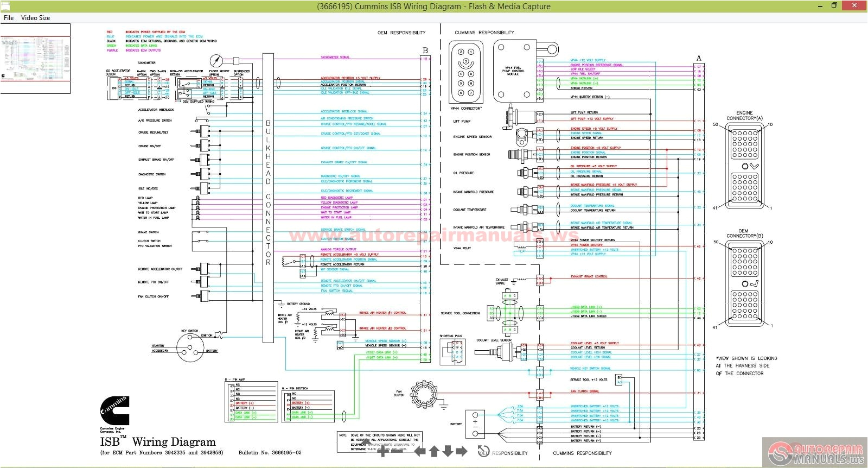868x468 pixels.
Task: Pan left using the left arrow
Action: tap(420, 451)
